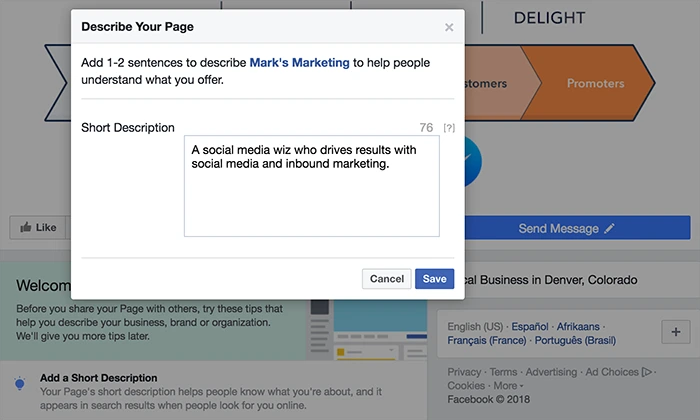The height and width of the screenshot is (420, 700).
Task: Close the Describe Your Page dialog
Action: click(449, 27)
